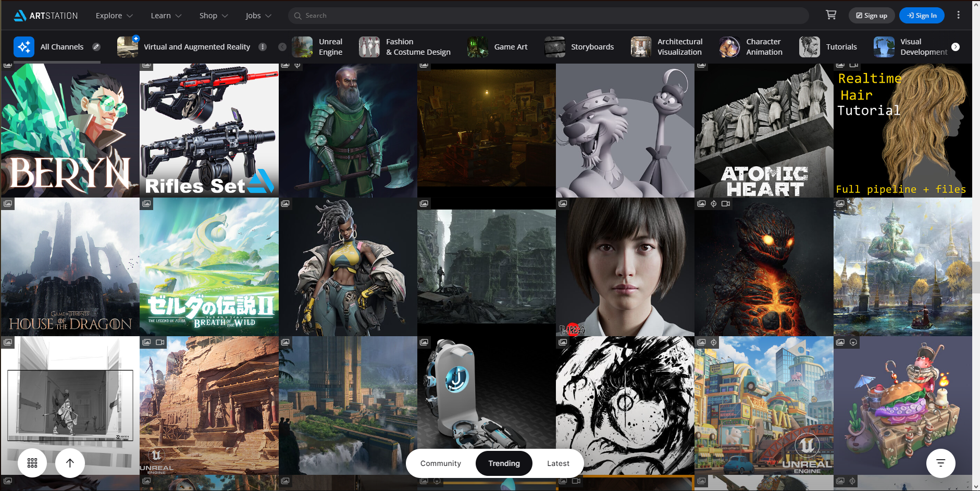Screen dimensions: 980x491
Task: Open the Zelda Breath of the Wild thumbnail
Action: [209, 267]
